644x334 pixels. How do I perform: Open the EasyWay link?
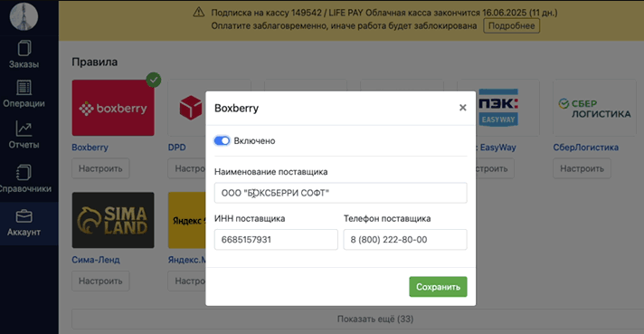[497, 147]
